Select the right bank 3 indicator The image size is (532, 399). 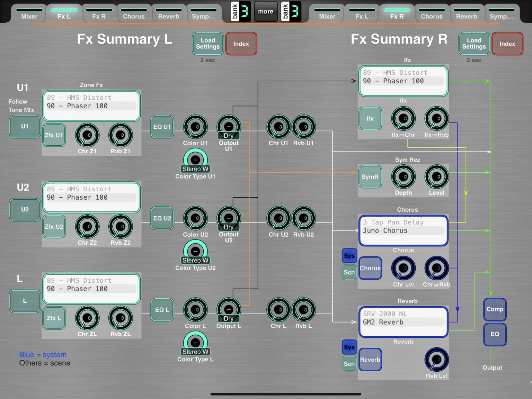[291, 11]
